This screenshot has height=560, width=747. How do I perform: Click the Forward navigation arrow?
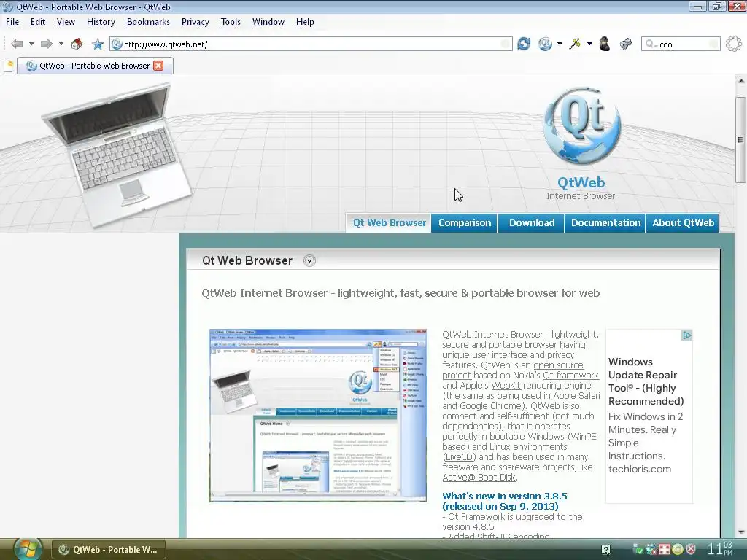tap(46, 44)
